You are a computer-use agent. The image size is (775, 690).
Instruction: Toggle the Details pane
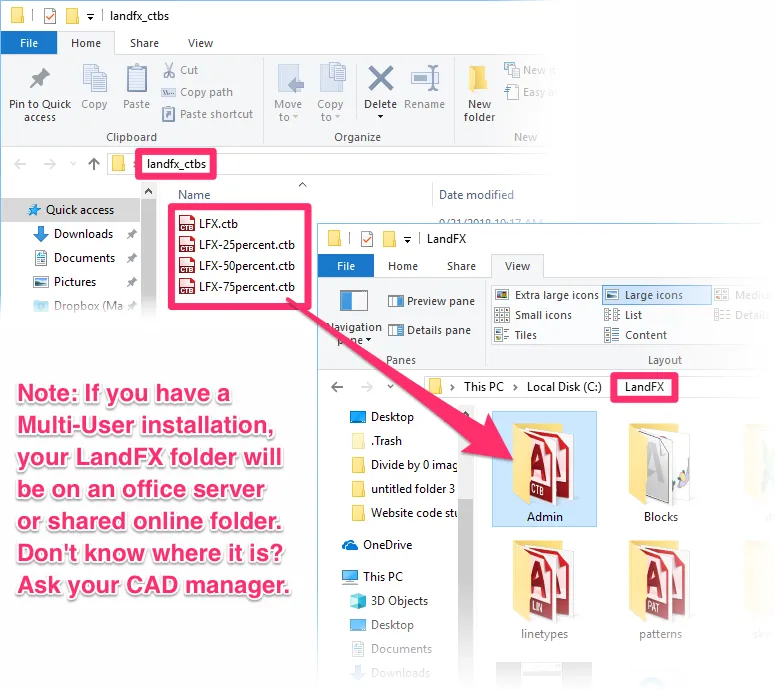(429, 330)
